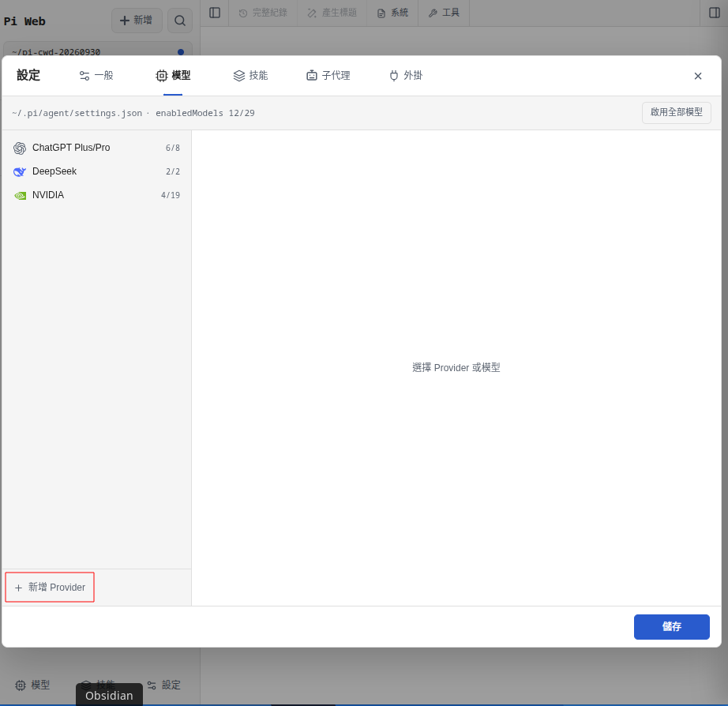Click the 選擇 Provider 或模型 placeholder text

(x=456, y=368)
